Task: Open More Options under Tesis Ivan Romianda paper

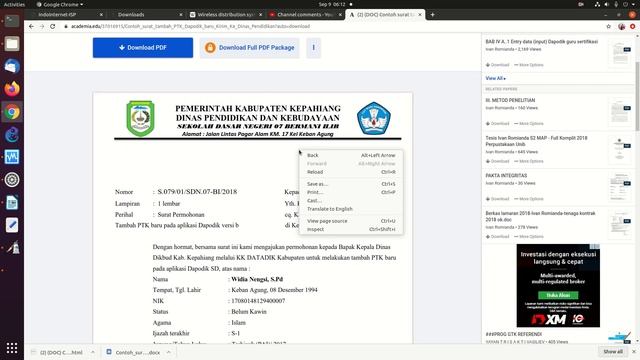Action: [x=529, y=161]
